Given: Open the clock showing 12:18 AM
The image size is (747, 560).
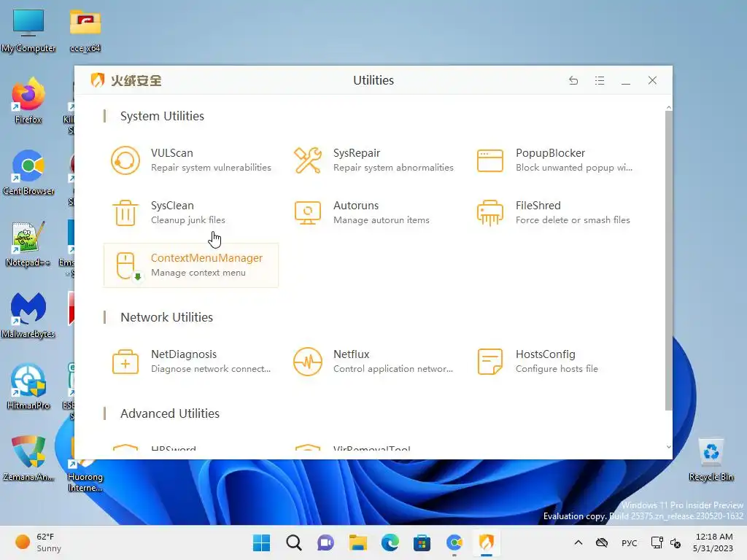Looking at the screenshot, I should [x=713, y=542].
